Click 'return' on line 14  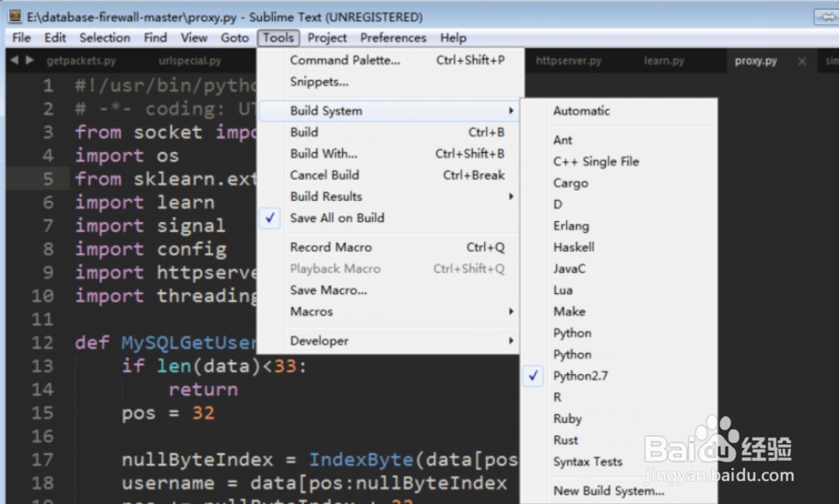click(x=203, y=390)
